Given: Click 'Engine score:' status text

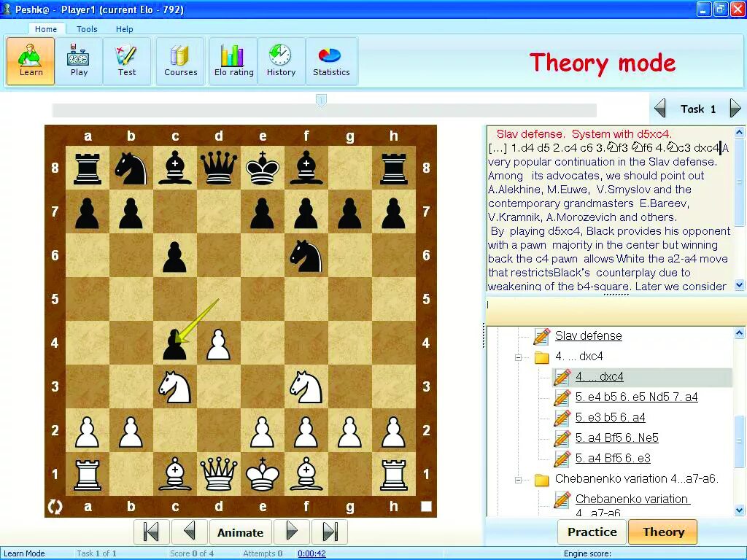Looking at the screenshot, I should (x=587, y=553).
